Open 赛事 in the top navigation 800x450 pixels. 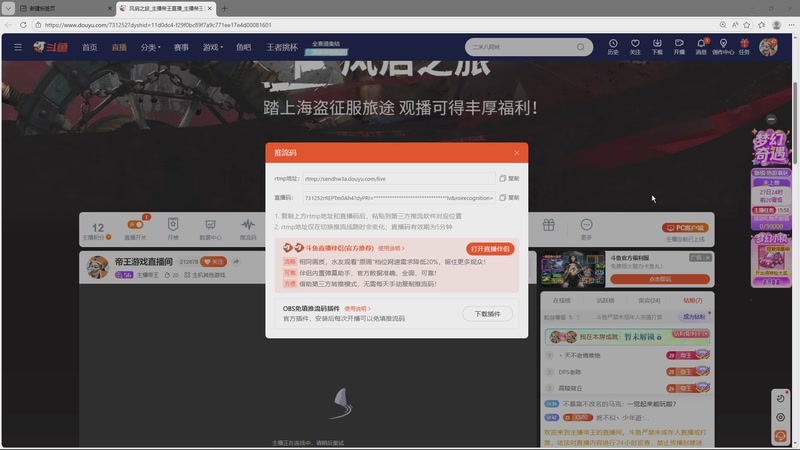pyautogui.click(x=181, y=47)
